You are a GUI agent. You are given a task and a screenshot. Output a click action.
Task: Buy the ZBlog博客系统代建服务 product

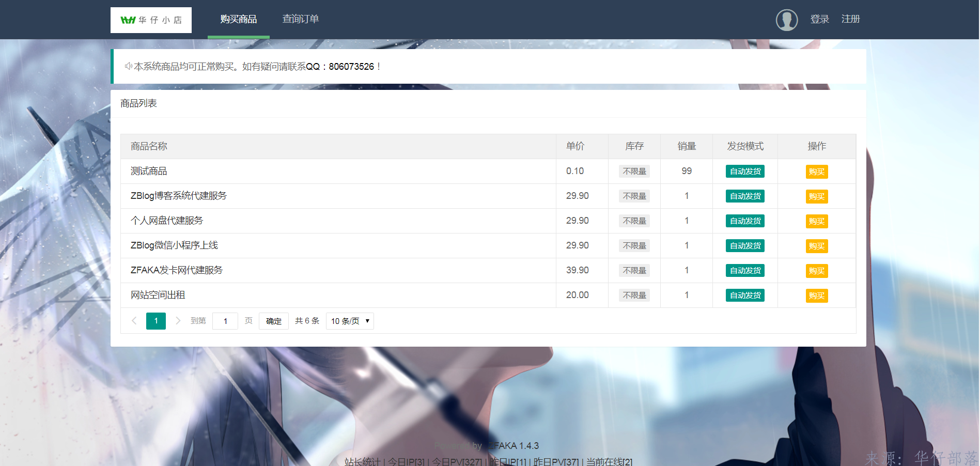point(817,196)
